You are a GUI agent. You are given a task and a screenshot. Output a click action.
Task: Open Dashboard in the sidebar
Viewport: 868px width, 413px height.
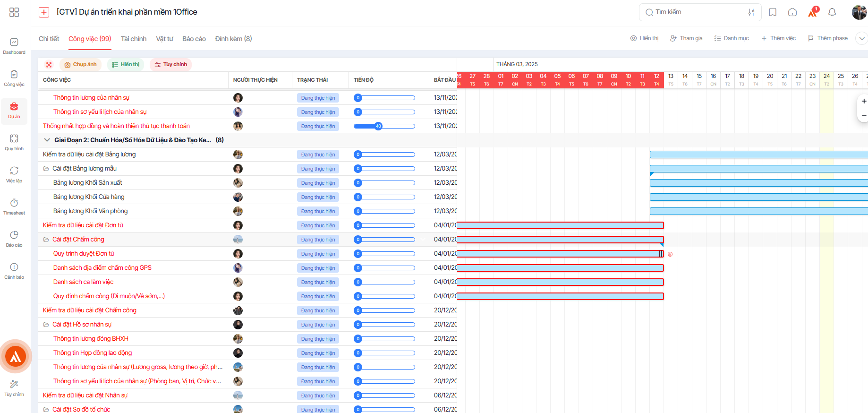pos(14,46)
